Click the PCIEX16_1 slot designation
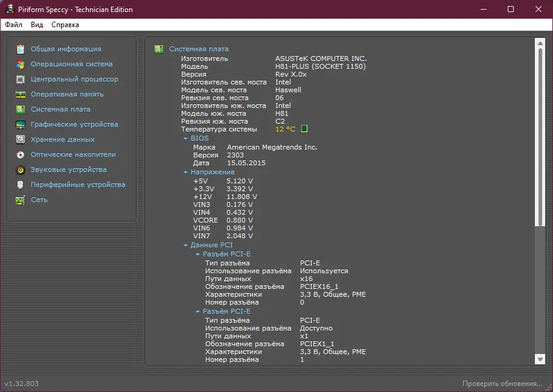This screenshot has height=392, width=553. click(319, 286)
